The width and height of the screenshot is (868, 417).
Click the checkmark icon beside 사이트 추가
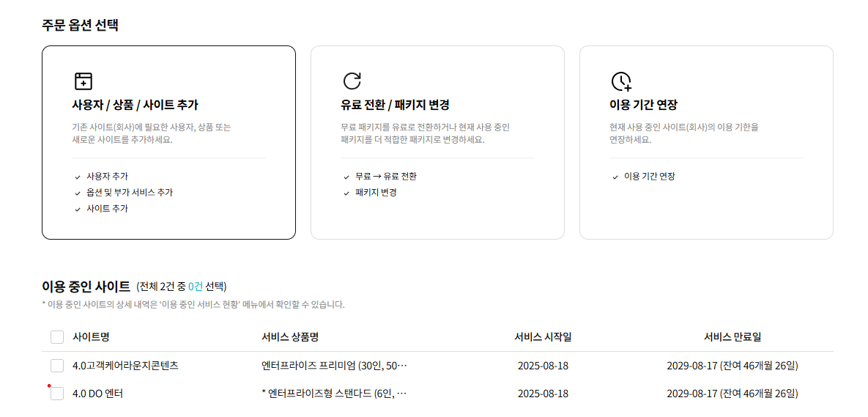point(78,210)
